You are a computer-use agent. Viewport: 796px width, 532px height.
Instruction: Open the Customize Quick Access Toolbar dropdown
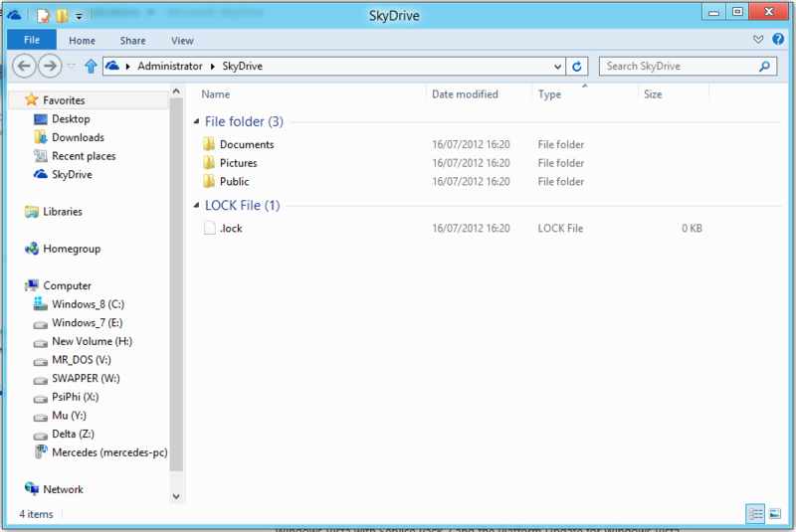(x=79, y=16)
